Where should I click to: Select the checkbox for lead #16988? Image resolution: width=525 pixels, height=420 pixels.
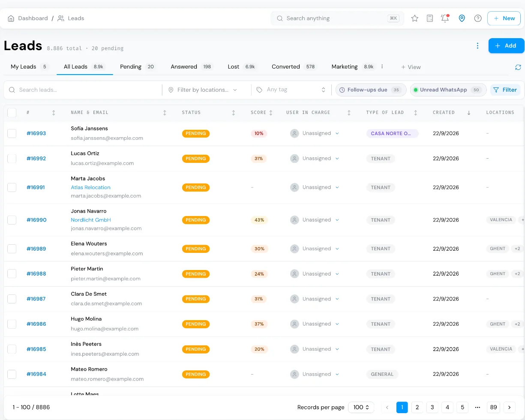point(12,274)
